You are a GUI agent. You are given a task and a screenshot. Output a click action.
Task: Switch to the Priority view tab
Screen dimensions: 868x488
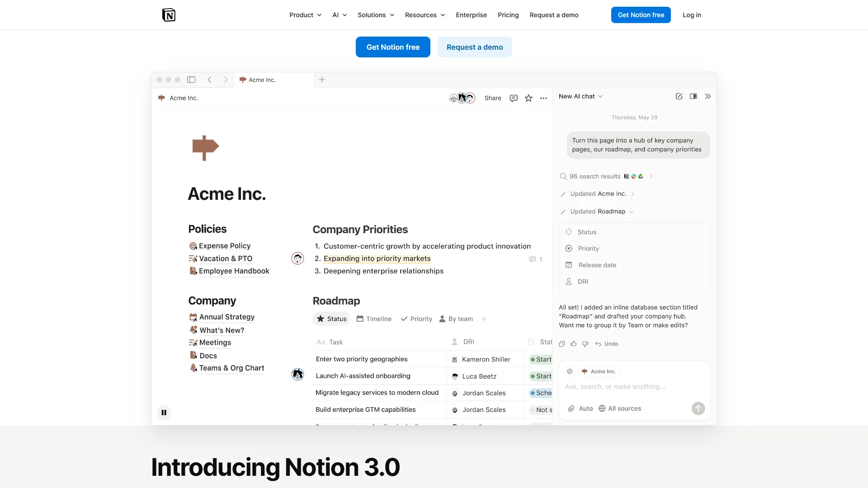click(x=416, y=319)
